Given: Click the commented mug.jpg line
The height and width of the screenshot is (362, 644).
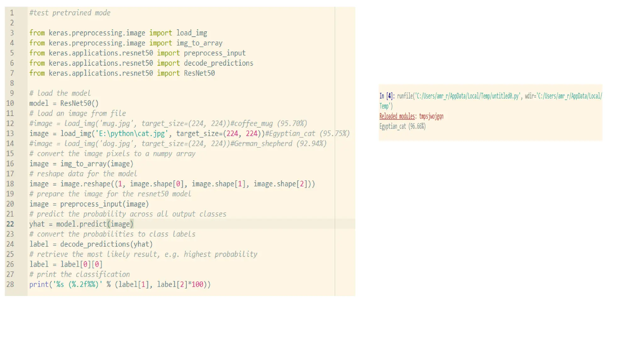Looking at the screenshot, I should tap(168, 123).
